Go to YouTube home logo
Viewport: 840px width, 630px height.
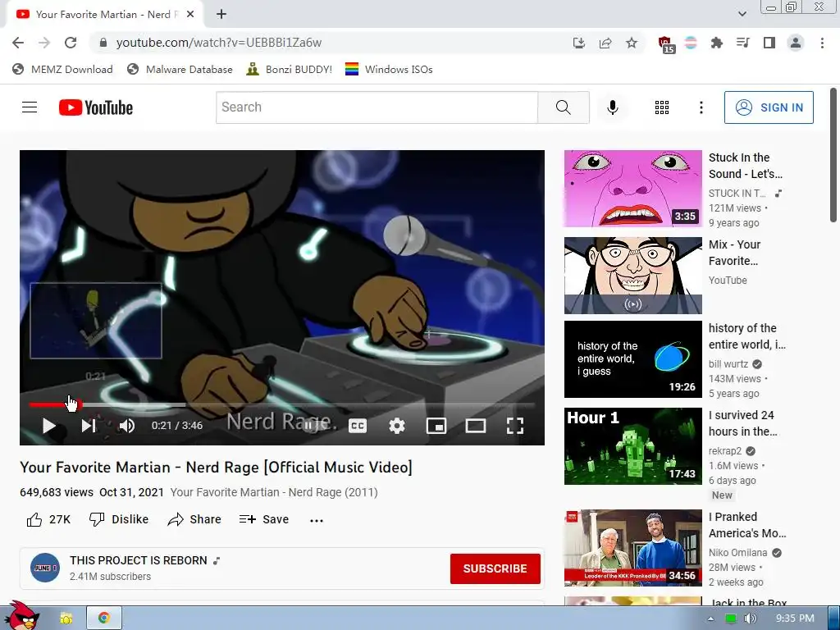96,107
